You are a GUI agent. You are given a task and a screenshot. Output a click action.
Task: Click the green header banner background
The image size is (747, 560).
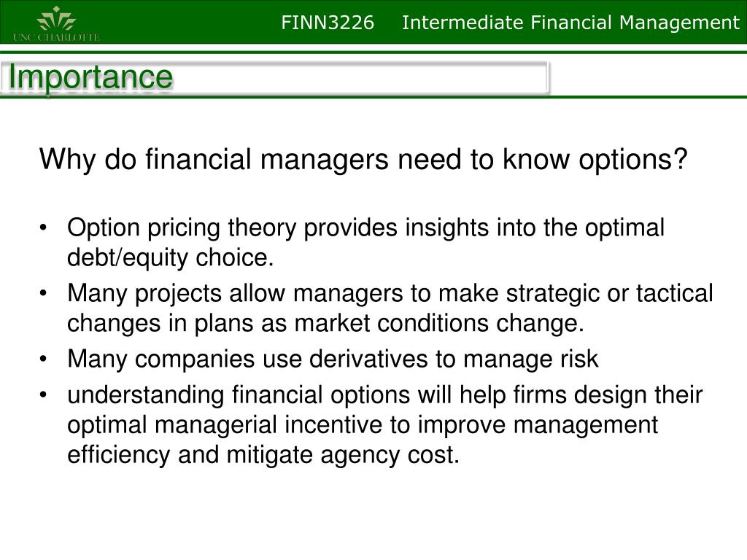[190, 22]
